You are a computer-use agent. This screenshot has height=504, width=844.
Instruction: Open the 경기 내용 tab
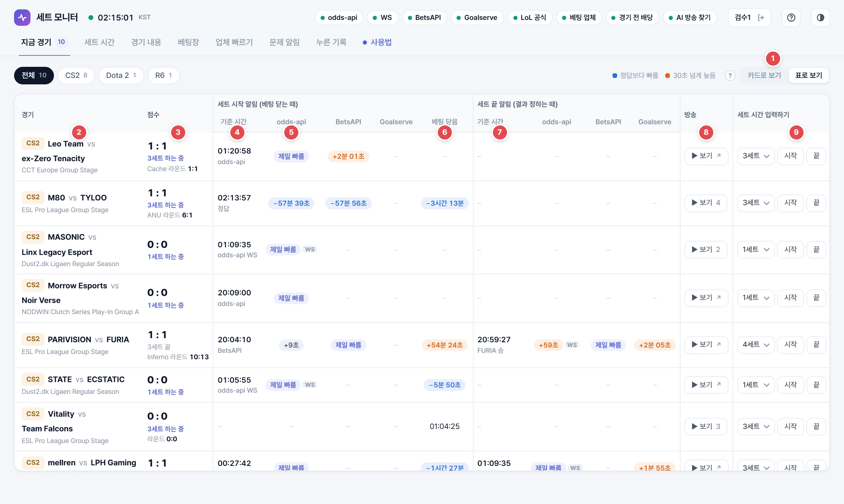[146, 42]
